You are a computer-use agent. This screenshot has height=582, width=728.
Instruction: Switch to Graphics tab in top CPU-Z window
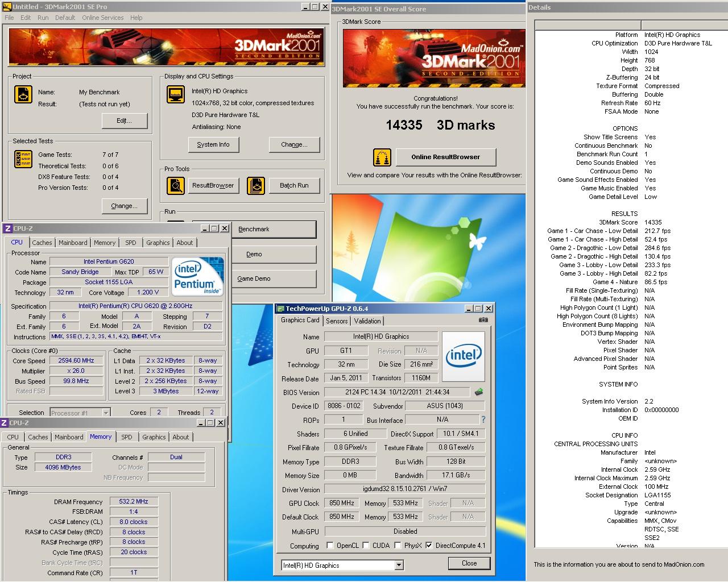(158, 243)
